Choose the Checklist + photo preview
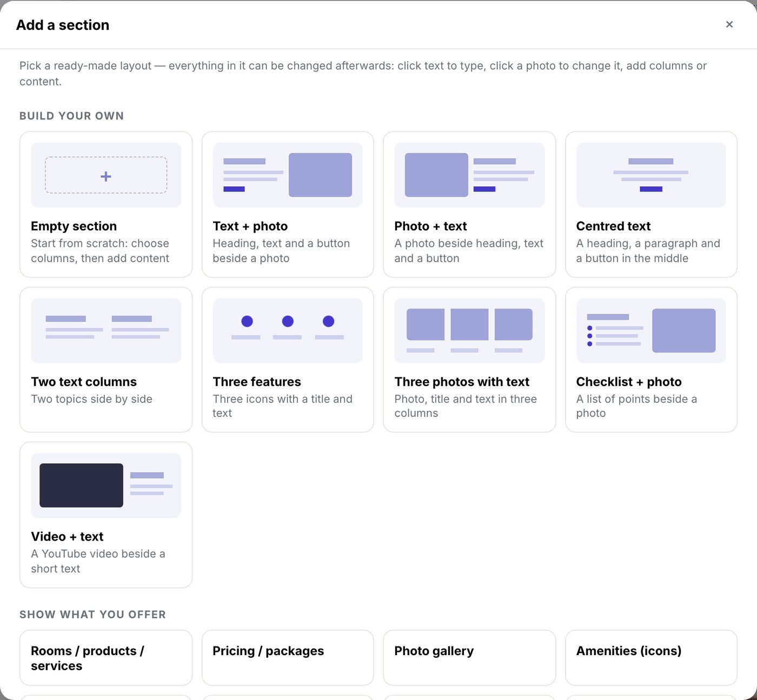The image size is (757, 700). click(x=651, y=331)
